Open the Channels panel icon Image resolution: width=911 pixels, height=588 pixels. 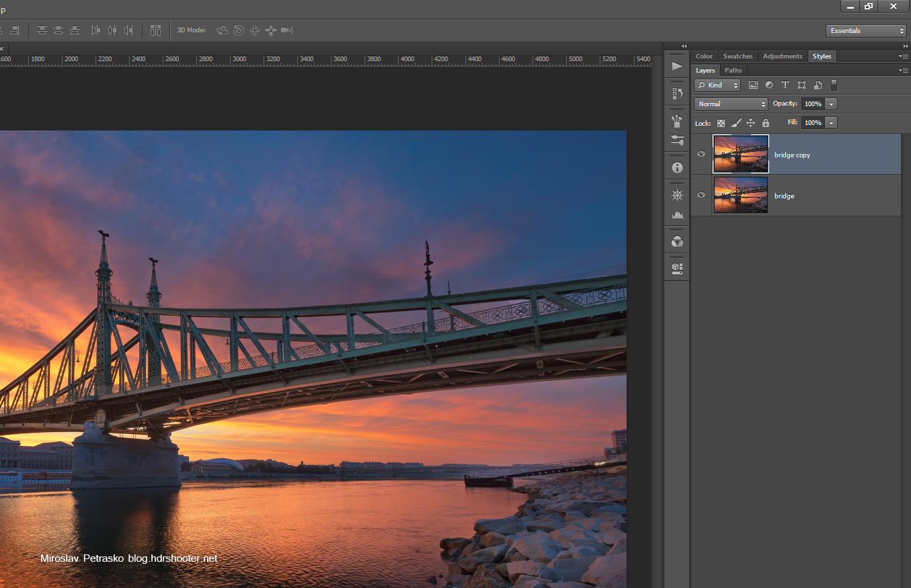coord(677,241)
